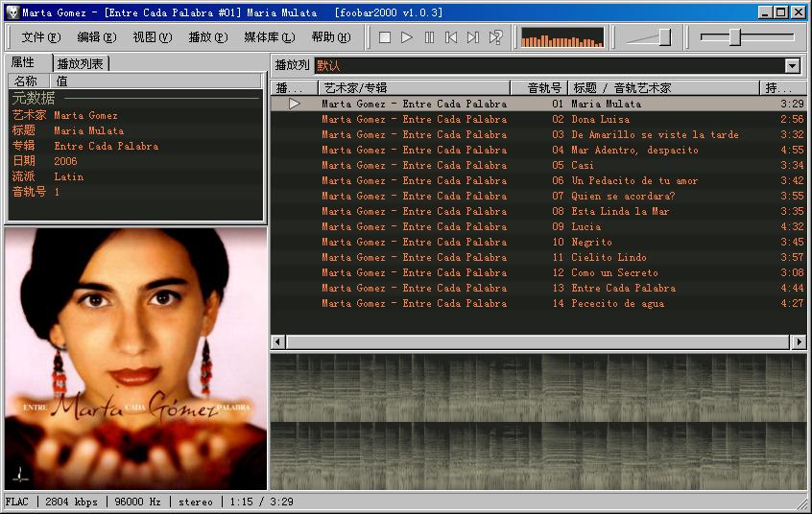Click the 持... duration column header
Viewport: 812px width, 514px height.
783,88
